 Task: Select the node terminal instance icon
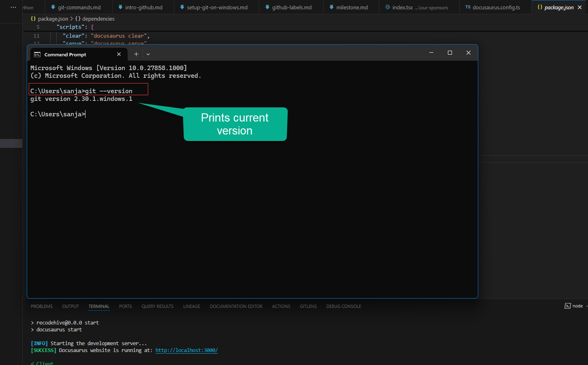pos(568,306)
